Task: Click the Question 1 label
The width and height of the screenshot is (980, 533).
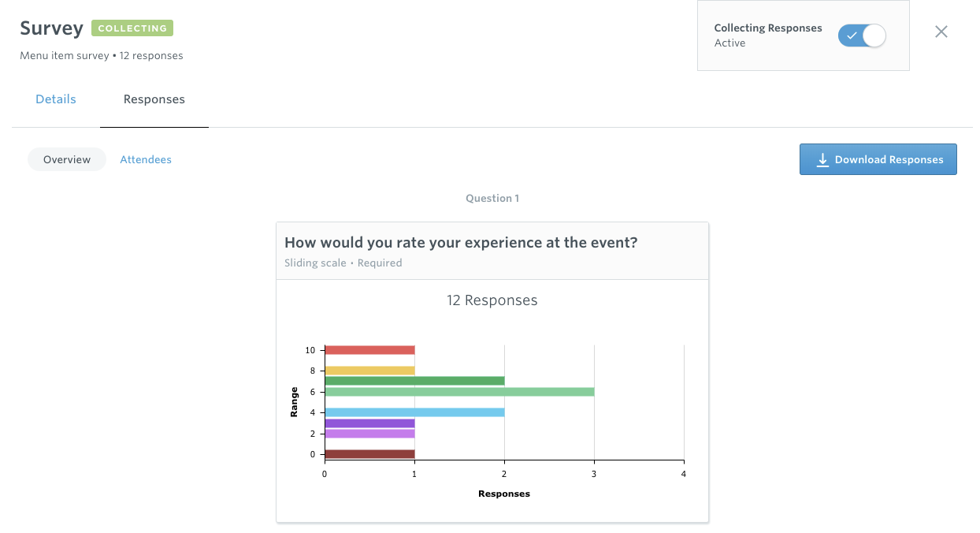Action: click(x=492, y=199)
